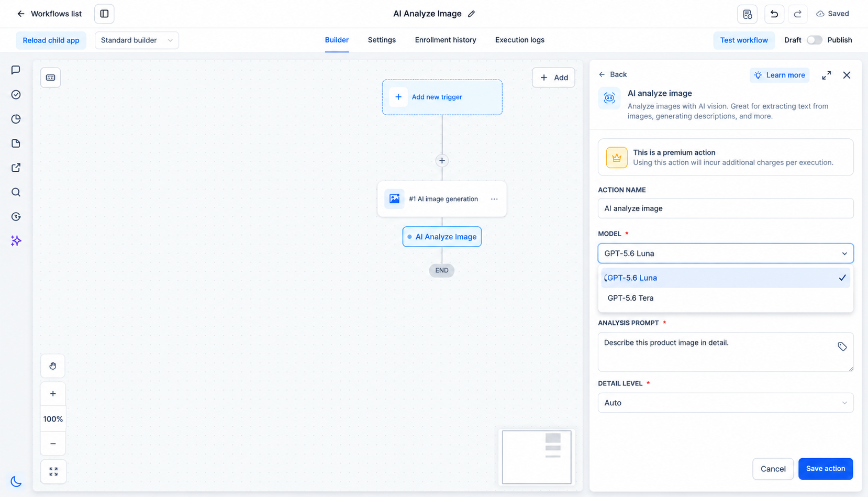Open the Settings tab
Viewport: 868px width, 497px height.
click(x=382, y=40)
